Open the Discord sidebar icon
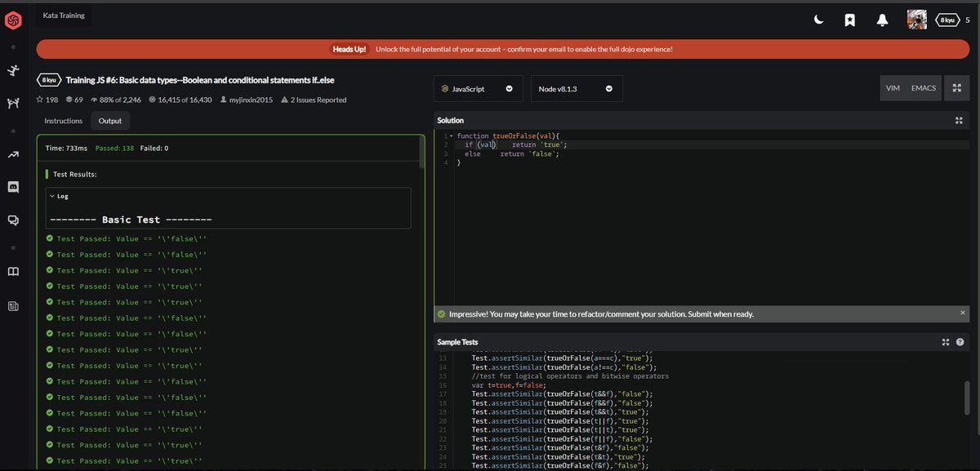The image size is (980, 471). (13, 187)
